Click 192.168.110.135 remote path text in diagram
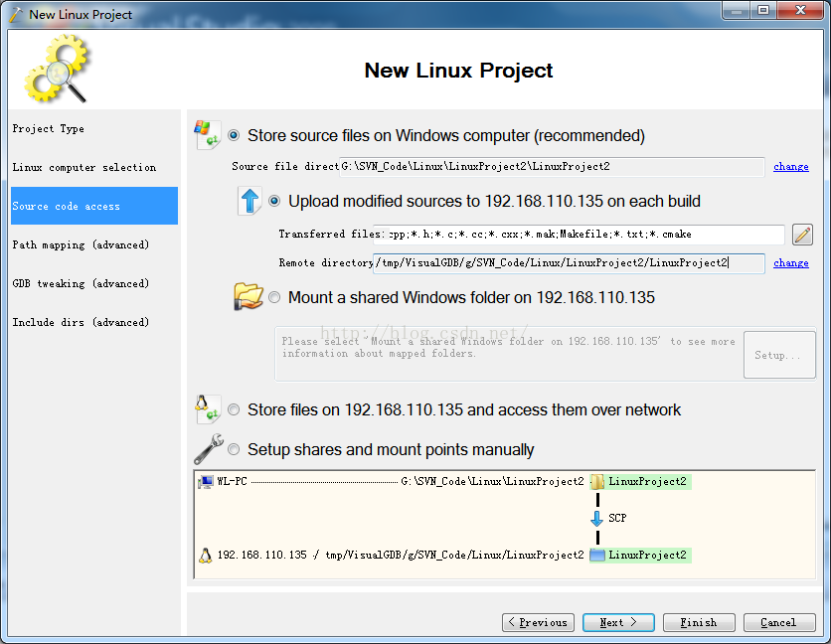This screenshot has height=644, width=831. click(x=401, y=555)
